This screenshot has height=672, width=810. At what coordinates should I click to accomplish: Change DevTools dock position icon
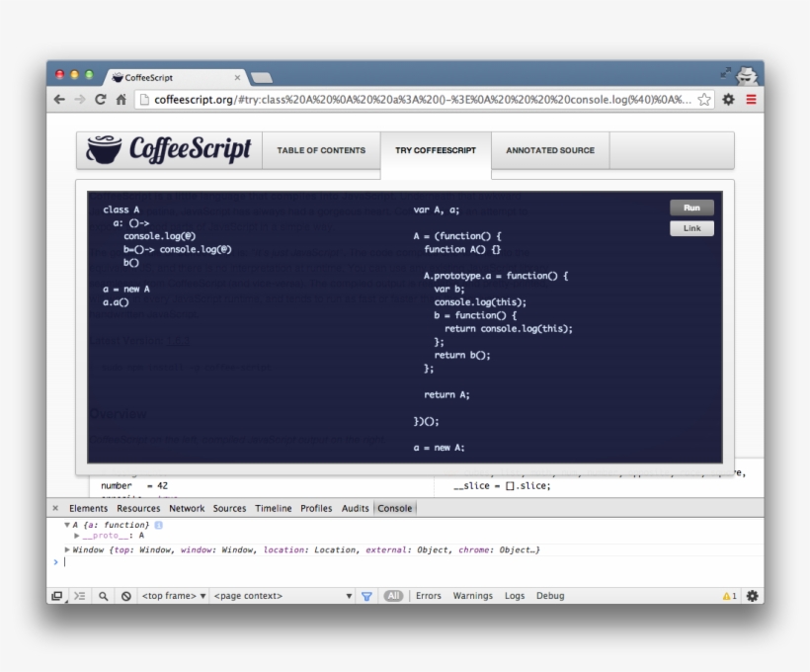click(x=56, y=595)
